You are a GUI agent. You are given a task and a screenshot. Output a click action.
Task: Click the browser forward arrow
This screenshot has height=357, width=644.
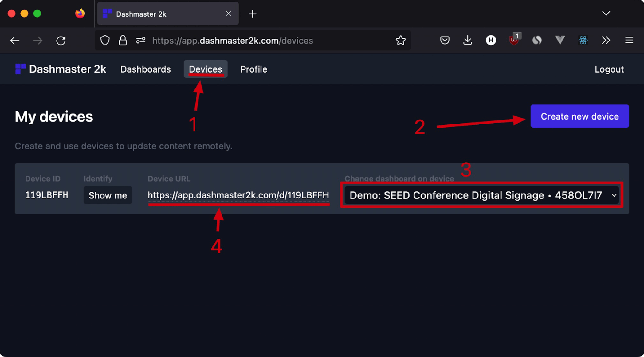coord(38,41)
